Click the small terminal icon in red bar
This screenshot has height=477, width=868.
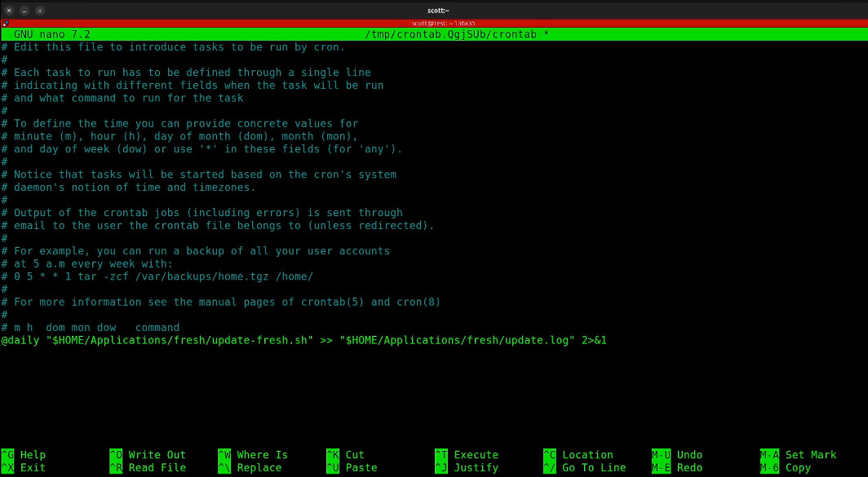5,24
